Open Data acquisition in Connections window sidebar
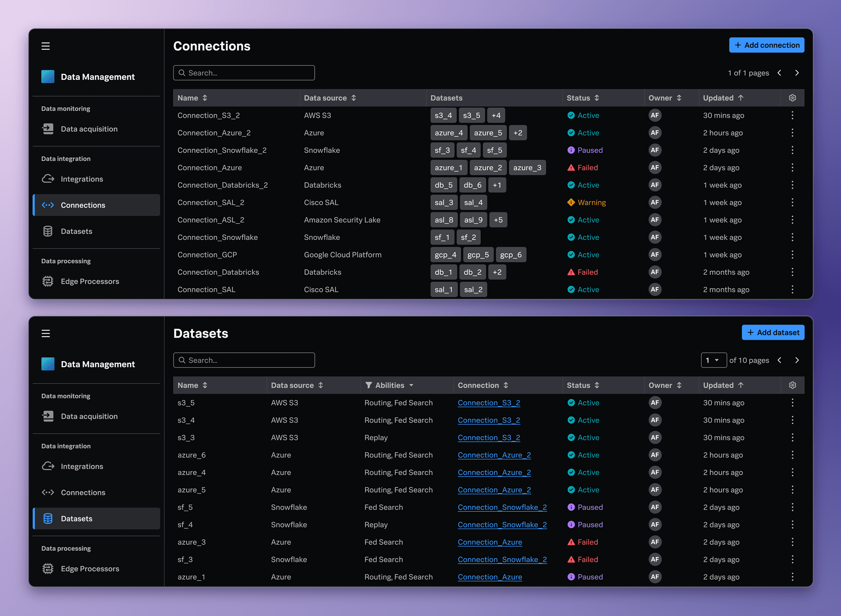The height and width of the screenshot is (616, 841). 96,129
